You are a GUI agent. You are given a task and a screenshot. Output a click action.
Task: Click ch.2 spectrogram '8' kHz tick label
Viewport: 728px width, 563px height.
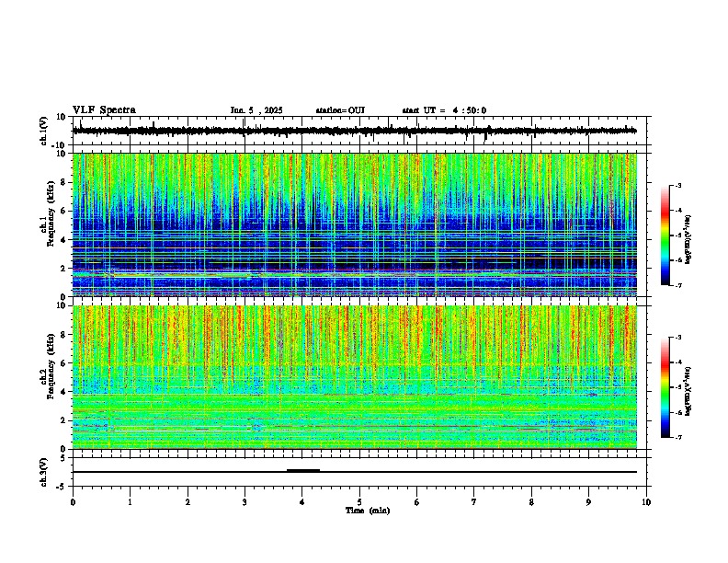(63, 335)
